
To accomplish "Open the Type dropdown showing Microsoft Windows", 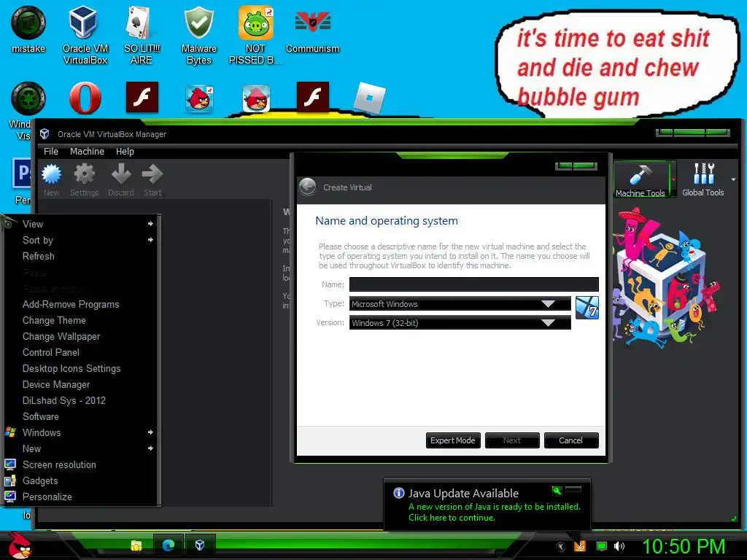I will tap(460, 304).
